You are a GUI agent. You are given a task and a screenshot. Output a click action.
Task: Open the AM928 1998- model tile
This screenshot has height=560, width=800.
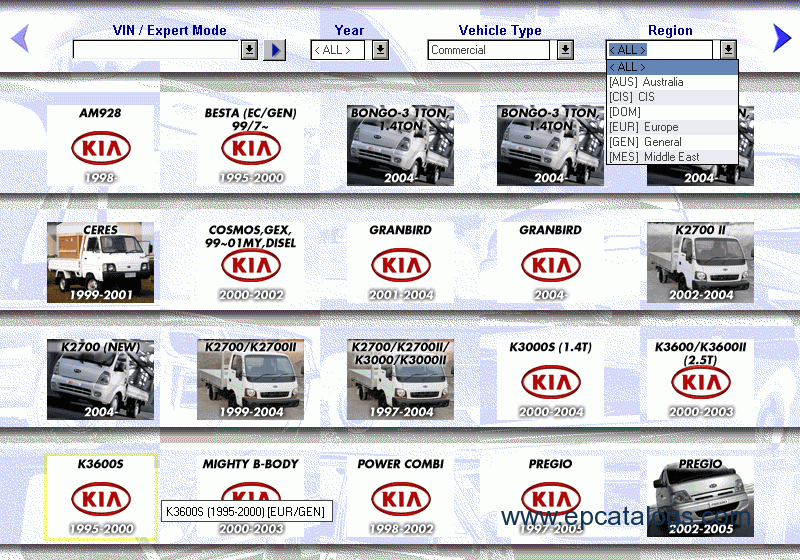pyautogui.click(x=101, y=145)
